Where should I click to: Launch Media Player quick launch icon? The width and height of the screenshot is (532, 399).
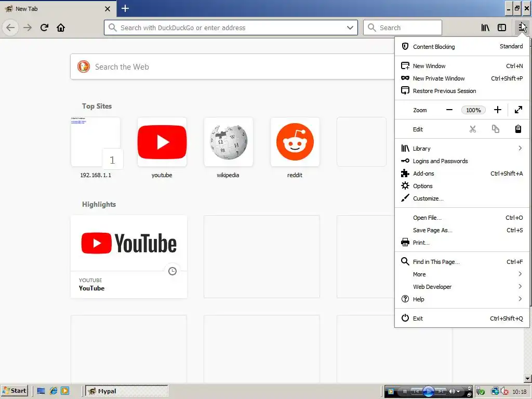(x=65, y=391)
